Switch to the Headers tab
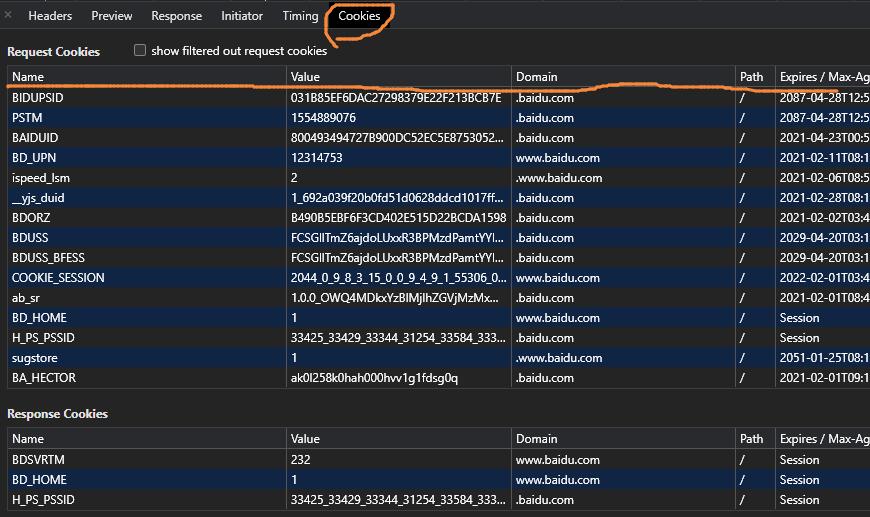This screenshot has width=870, height=517. 50,16
